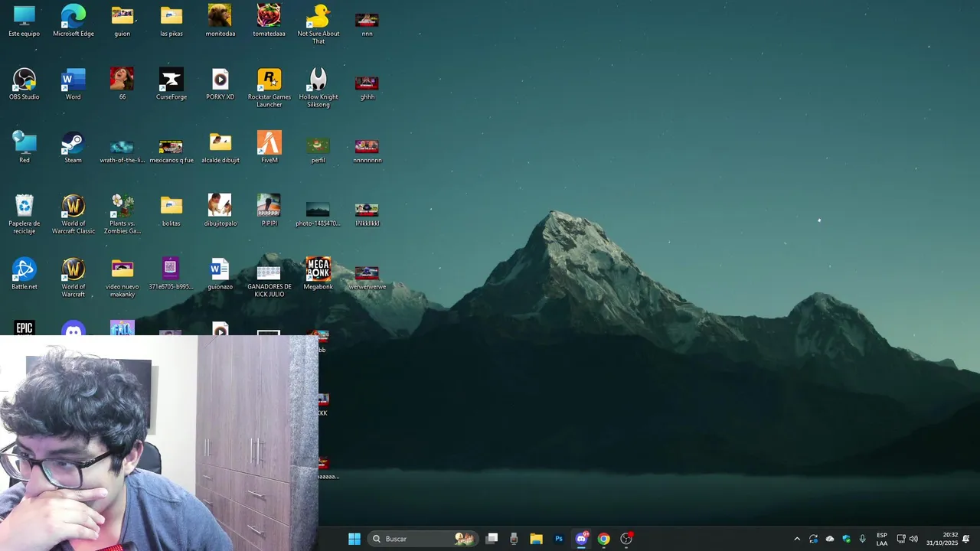Select the 371e6705-b995... file
980x551 pixels.
(171, 274)
